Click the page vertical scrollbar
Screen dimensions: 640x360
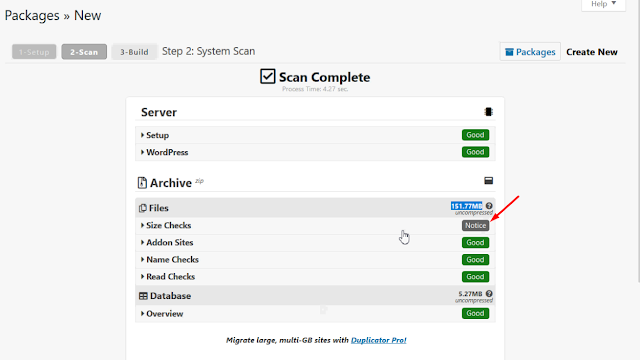(638, 141)
